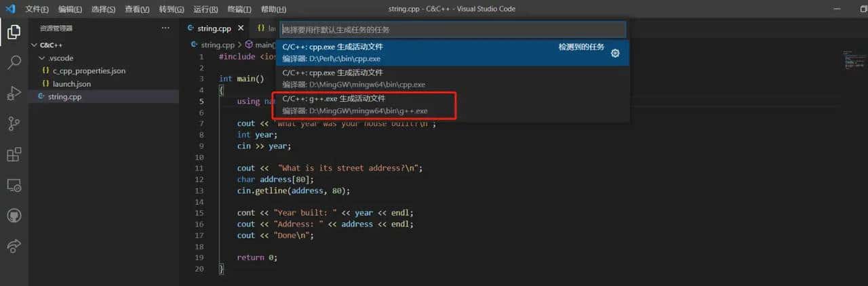Click the default build task search input
This screenshot has height=286, width=868.
(x=453, y=30)
